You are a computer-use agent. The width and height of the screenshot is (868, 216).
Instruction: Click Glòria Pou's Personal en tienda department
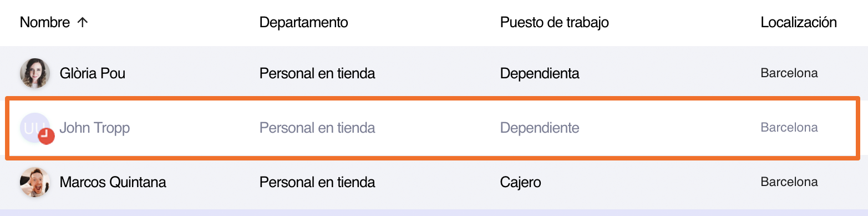[x=317, y=73]
